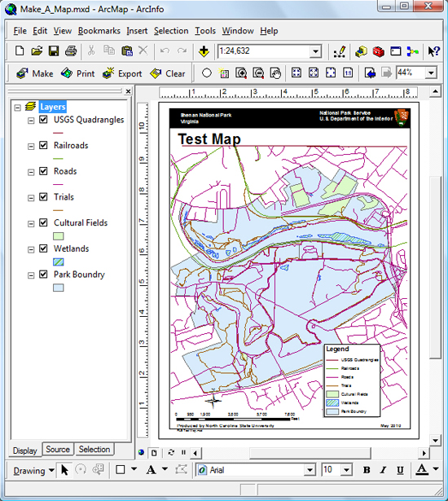
Task: Toggle USGS Quadrangles layer visibility
Action: point(43,120)
